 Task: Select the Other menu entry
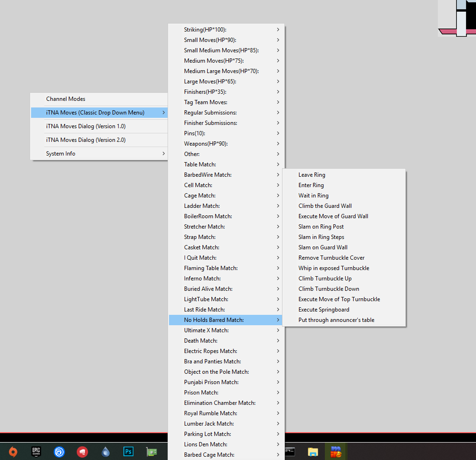(x=226, y=154)
